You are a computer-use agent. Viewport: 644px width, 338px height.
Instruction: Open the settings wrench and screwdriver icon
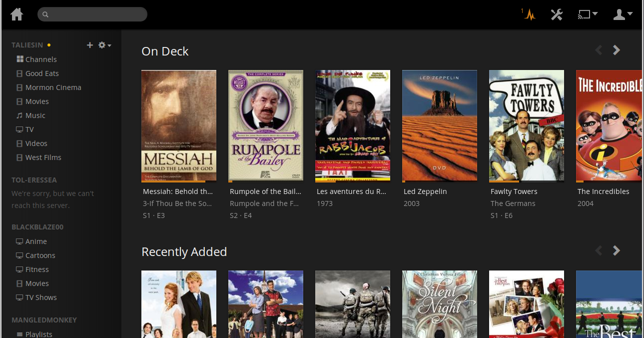(557, 14)
